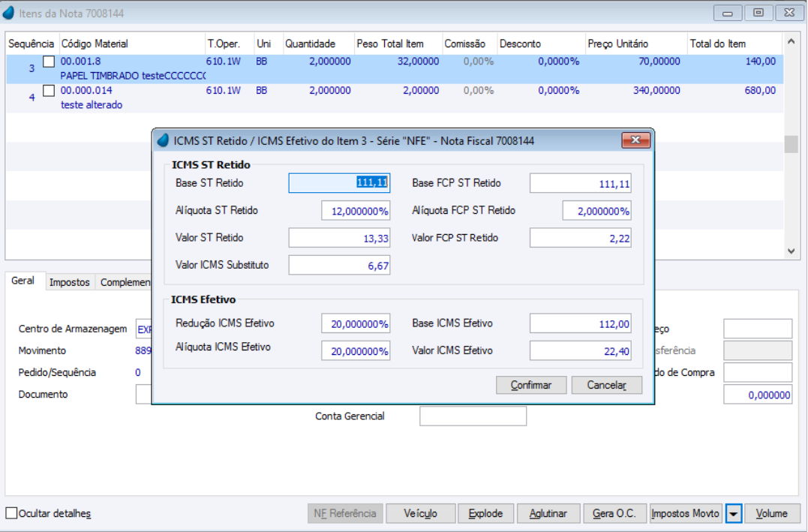The image size is (808, 532).
Task: Click the Gera O.C. button
Action: 614,513
